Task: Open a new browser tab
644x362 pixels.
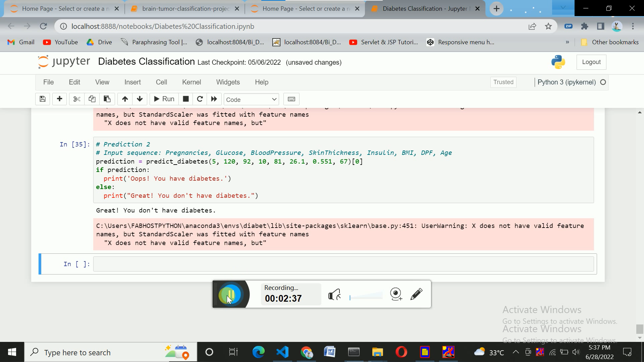Action: (496, 9)
